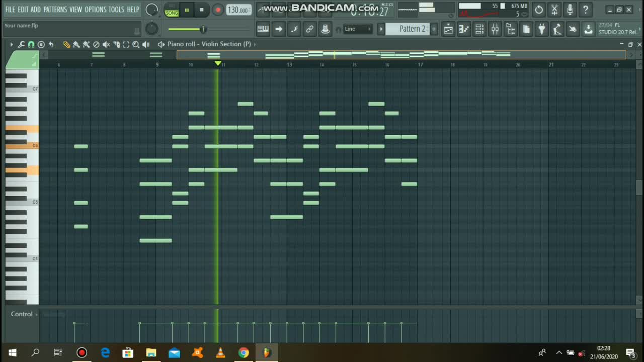The image size is (644, 362).
Task: Open the VIEW menu
Action: [75, 10]
